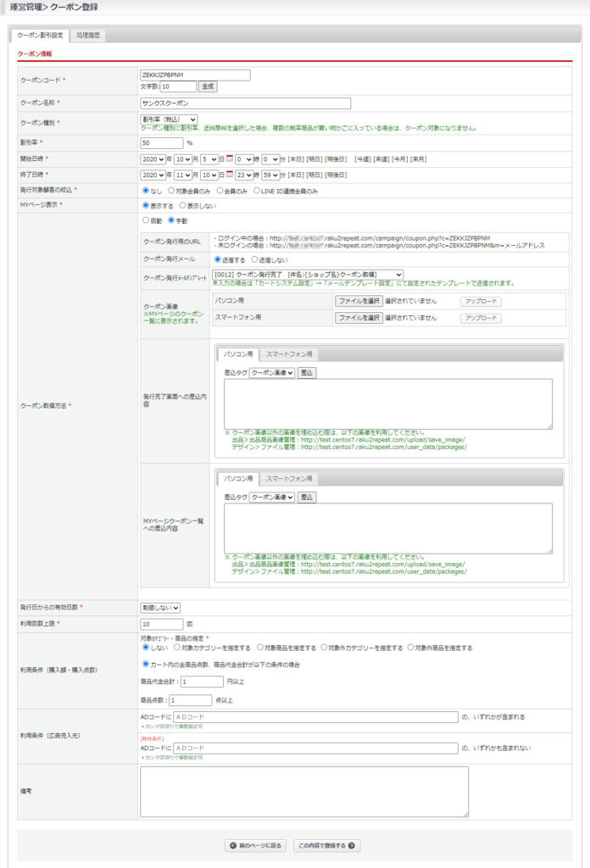Open the 発行日からの有効日数 dropdown
Image resolution: width=590 pixels, height=868 pixels.
coord(160,608)
